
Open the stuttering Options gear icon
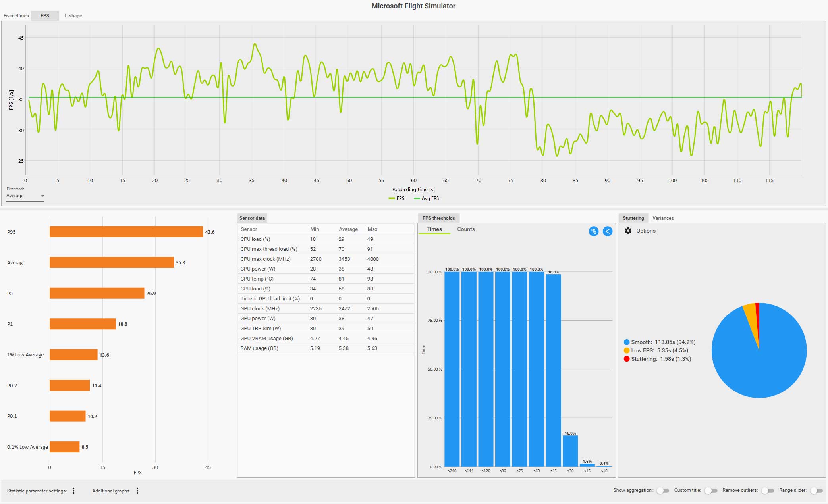628,231
